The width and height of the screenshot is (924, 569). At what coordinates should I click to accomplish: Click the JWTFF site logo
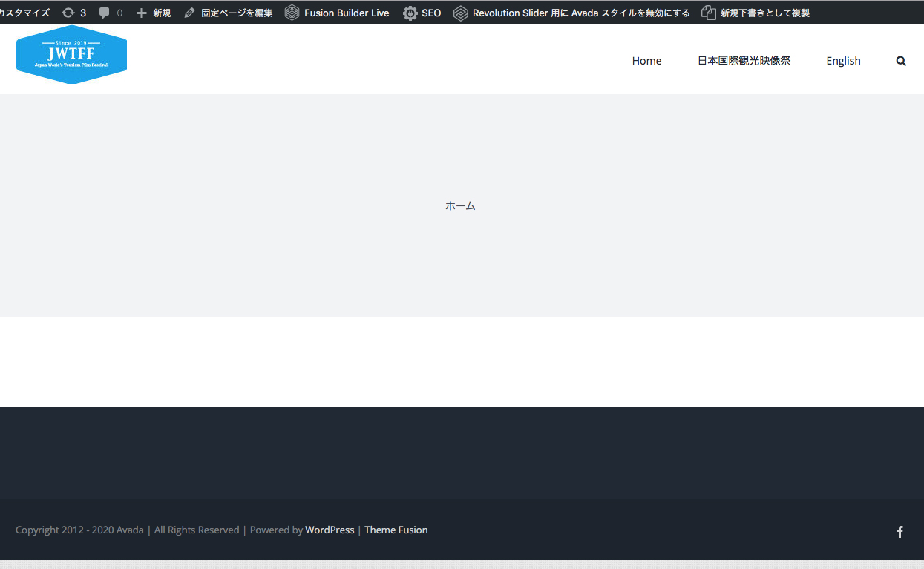71,54
